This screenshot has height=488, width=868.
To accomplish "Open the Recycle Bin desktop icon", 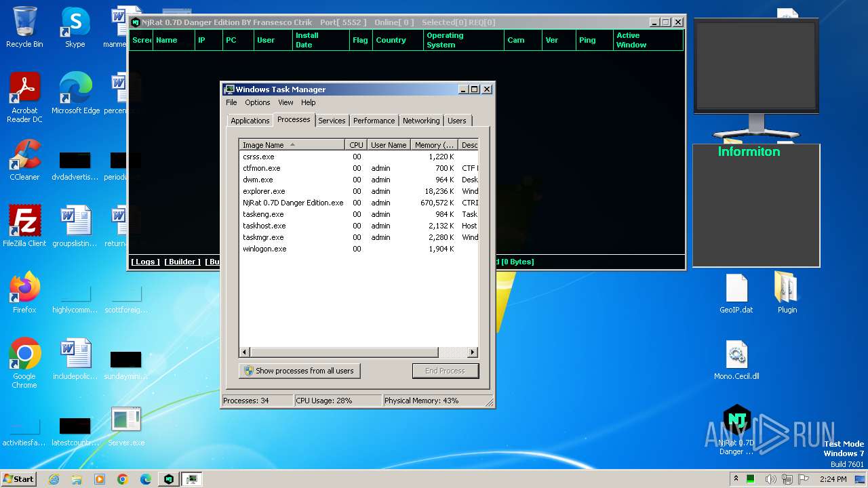I will 24,27.
